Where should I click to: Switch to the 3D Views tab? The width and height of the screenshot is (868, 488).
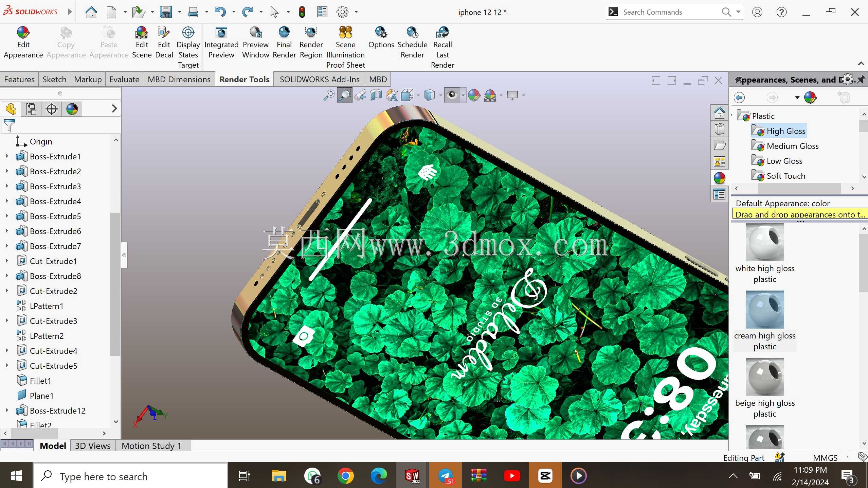tap(93, 446)
